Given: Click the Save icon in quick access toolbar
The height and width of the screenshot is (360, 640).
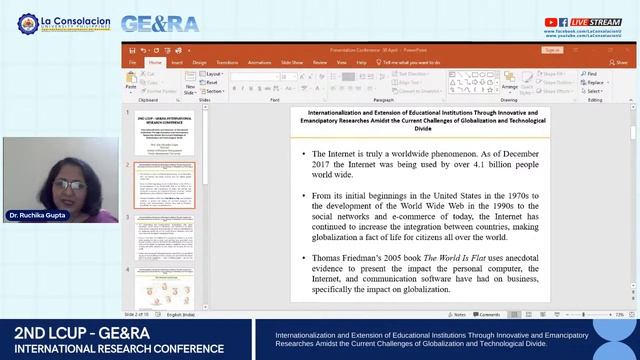Looking at the screenshot, I should tap(132, 51).
